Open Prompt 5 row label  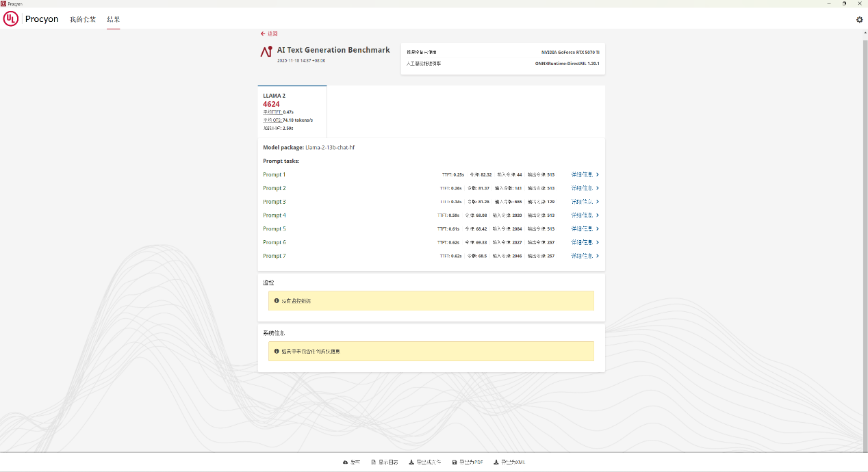point(275,228)
